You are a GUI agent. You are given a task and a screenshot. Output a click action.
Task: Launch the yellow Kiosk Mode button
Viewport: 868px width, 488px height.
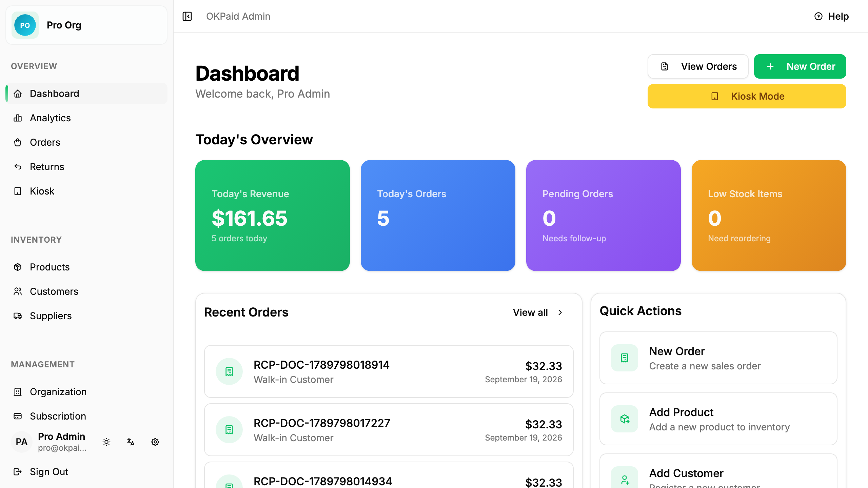[x=747, y=96]
